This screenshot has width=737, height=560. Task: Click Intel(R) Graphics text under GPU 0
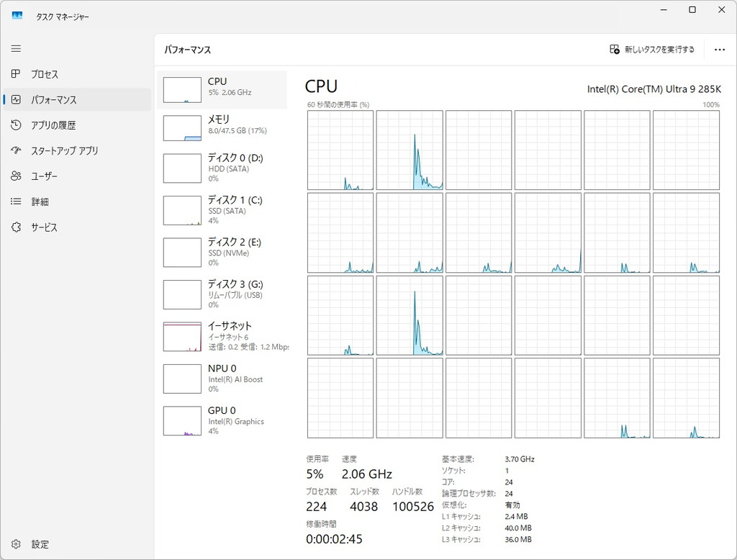[x=236, y=421]
